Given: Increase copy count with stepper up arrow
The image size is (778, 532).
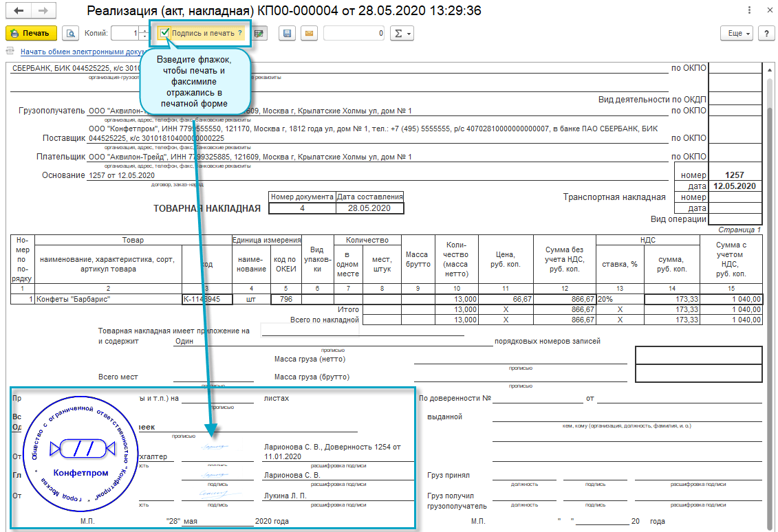Looking at the screenshot, I should [144, 30].
